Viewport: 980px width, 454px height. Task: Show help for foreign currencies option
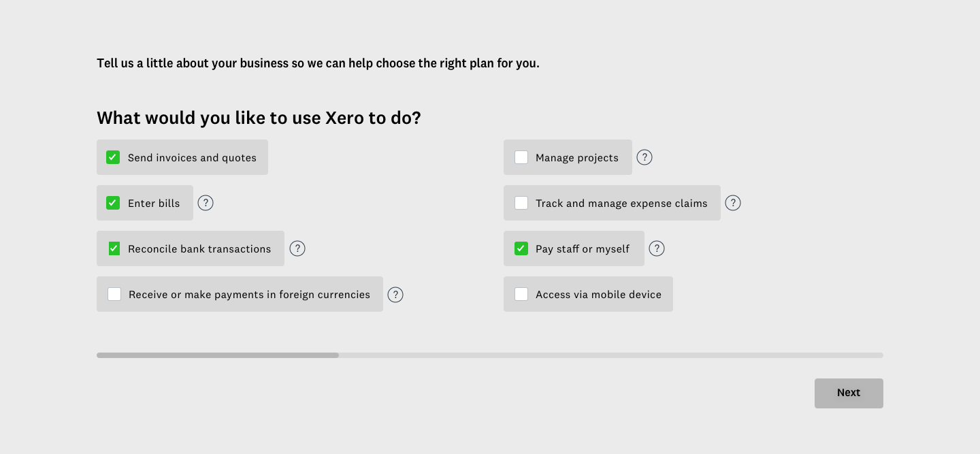pyautogui.click(x=395, y=295)
